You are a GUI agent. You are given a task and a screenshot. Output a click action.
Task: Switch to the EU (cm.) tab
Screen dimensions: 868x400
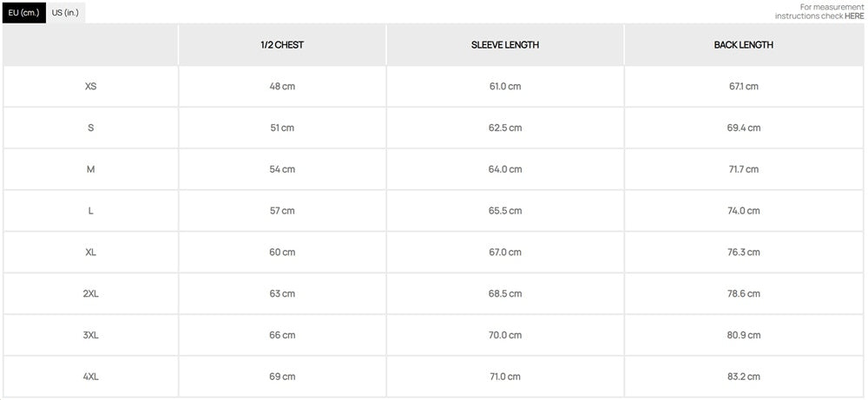point(23,13)
